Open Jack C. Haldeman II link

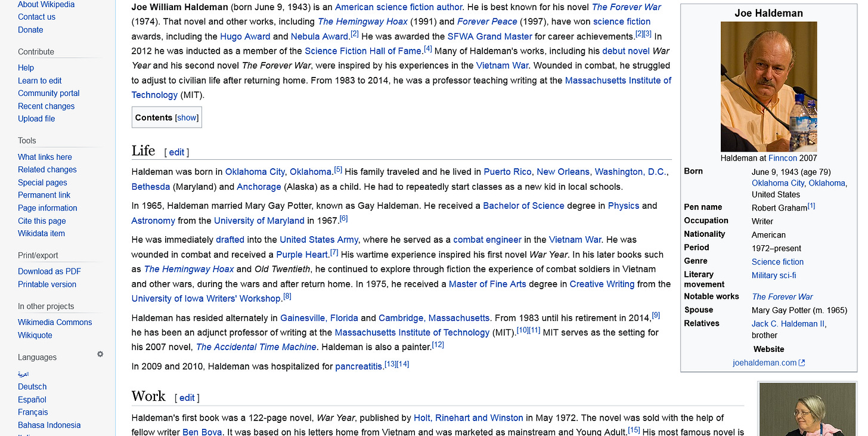[x=788, y=324]
